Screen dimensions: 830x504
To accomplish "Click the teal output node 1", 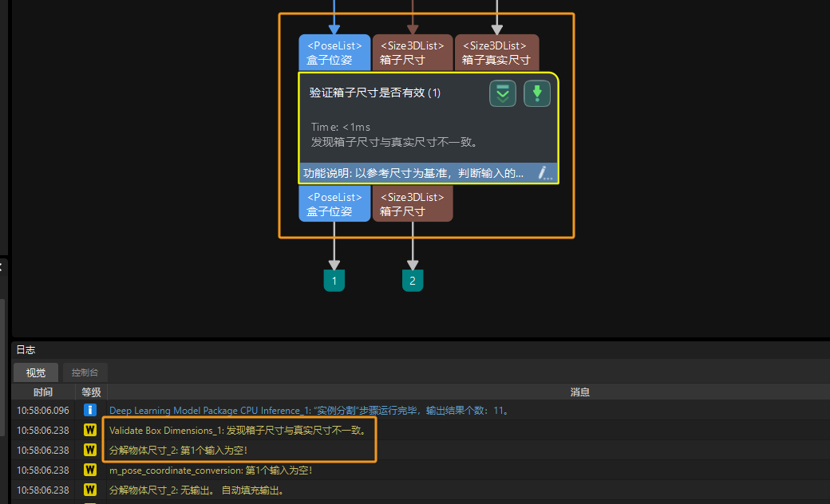I will (x=334, y=280).
